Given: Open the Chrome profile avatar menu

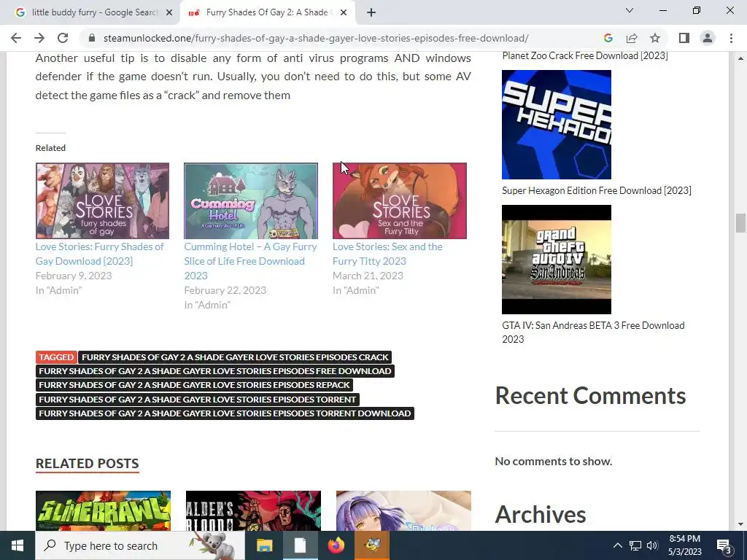Looking at the screenshot, I should click(x=708, y=38).
